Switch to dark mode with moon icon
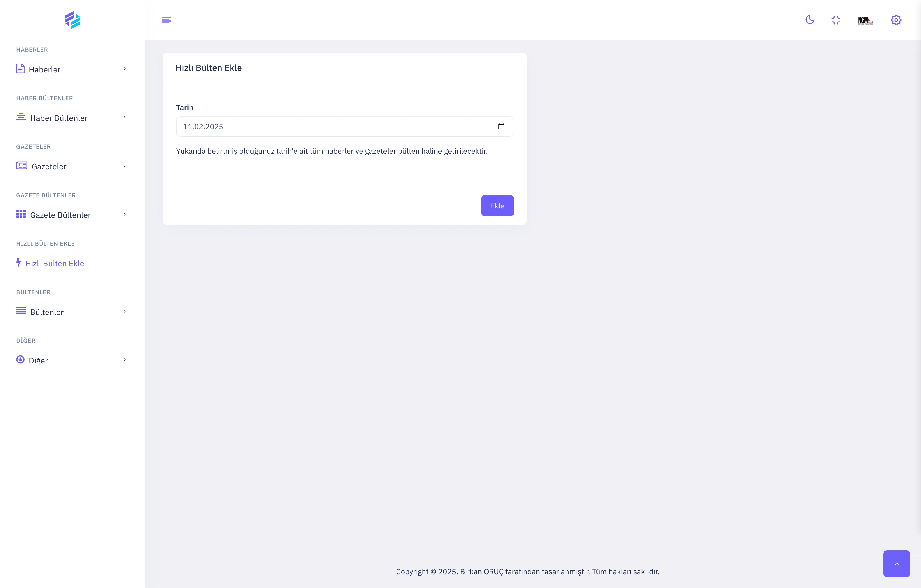This screenshot has height=588, width=921. (x=810, y=20)
